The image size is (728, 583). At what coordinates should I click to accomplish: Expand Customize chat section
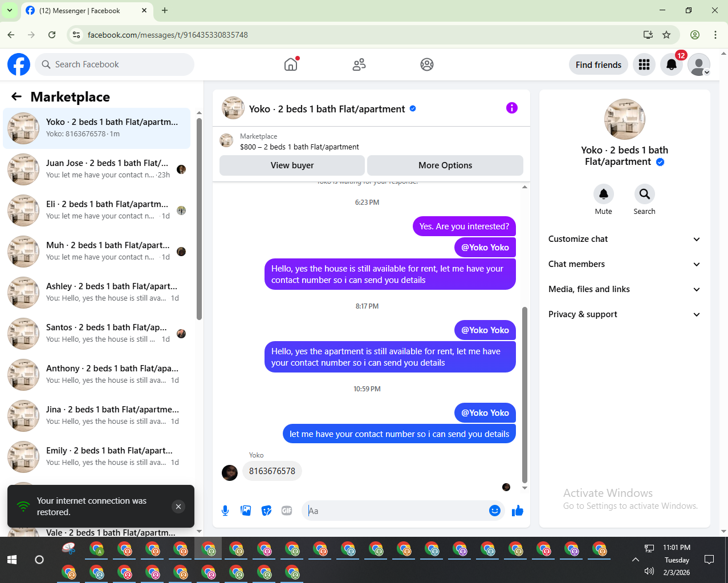tap(624, 239)
